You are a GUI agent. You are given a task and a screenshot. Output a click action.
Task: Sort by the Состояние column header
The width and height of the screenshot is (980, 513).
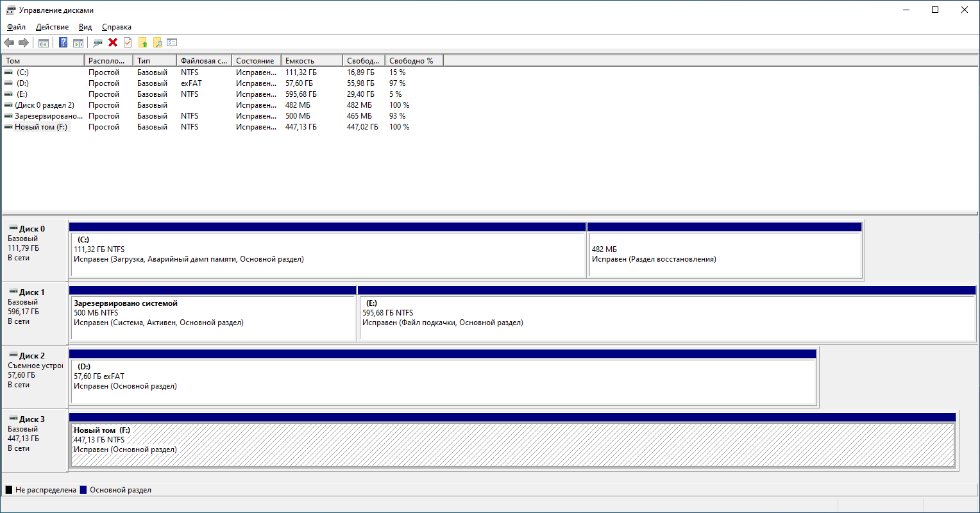[257, 61]
